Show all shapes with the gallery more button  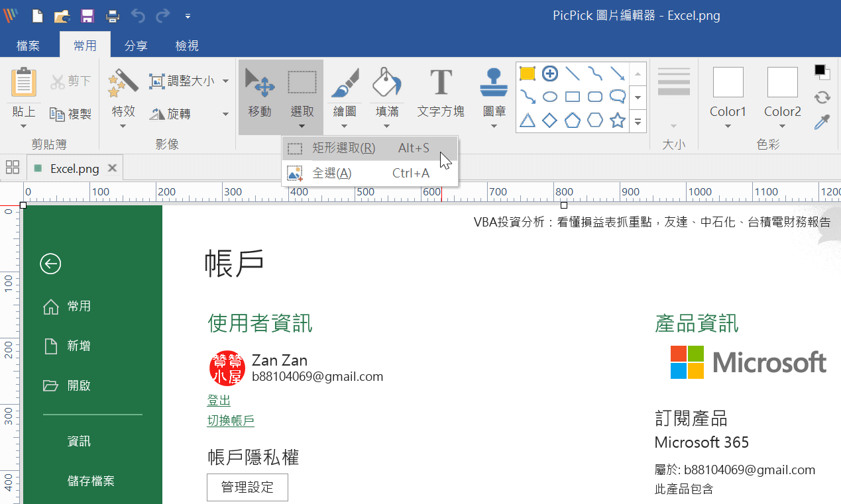point(638,121)
